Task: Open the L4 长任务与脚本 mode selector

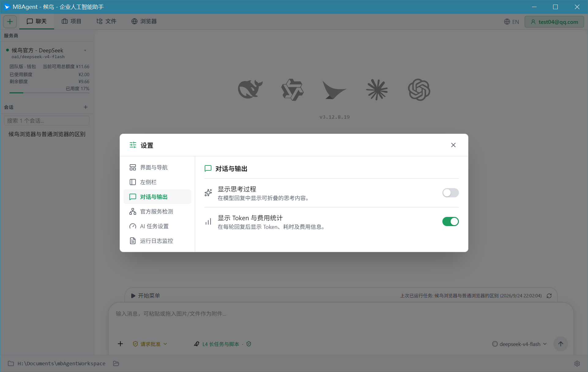Action: [x=217, y=344]
